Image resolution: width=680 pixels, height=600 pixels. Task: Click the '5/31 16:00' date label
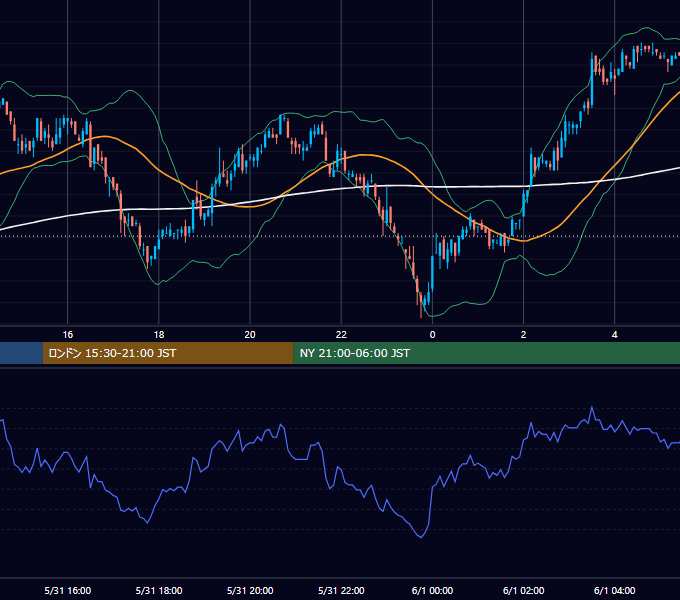point(68,590)
